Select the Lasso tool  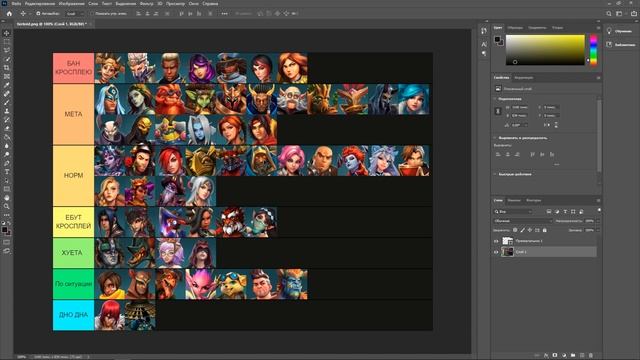click(x=7, y=50)
